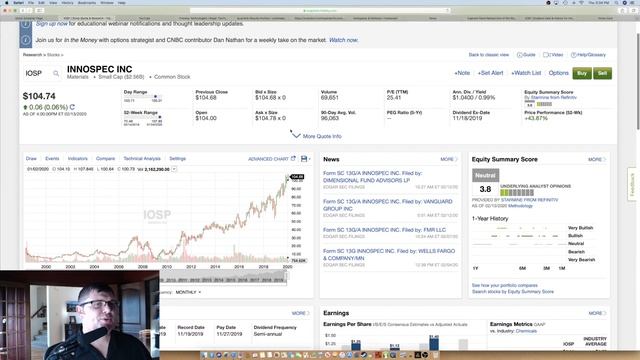Image resolution: width=640 pixels, height=360 pixels.
Task: Open the Events chart menu
Action: (52, 158)
